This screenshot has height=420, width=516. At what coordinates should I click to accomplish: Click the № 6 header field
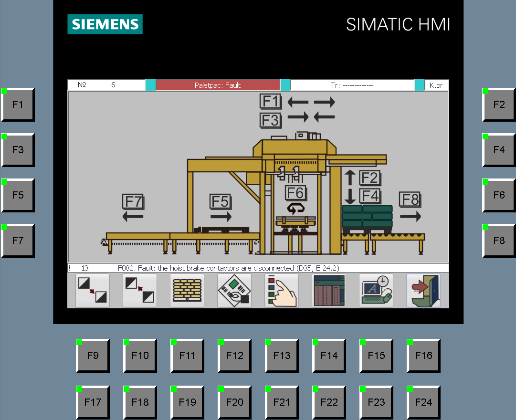[106, 85]
